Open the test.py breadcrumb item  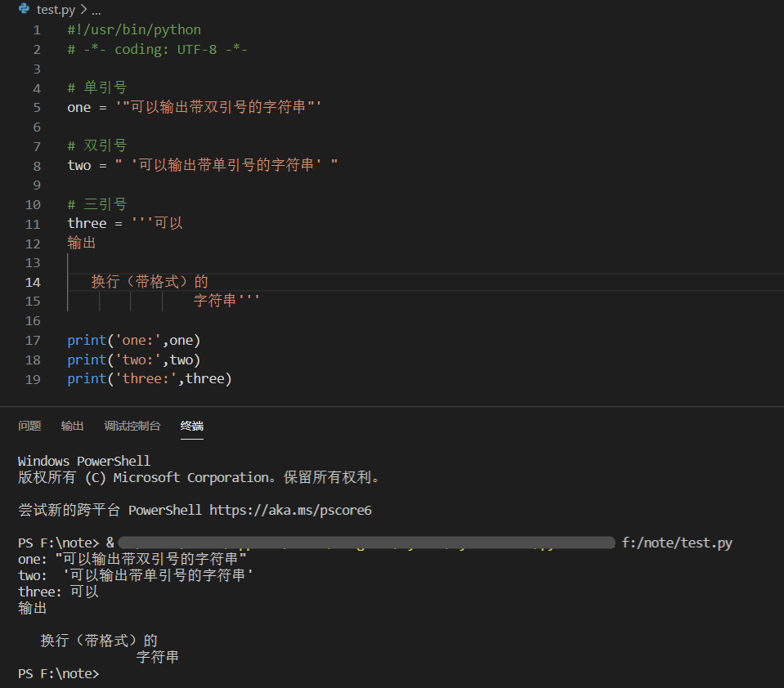coord(57,11)
